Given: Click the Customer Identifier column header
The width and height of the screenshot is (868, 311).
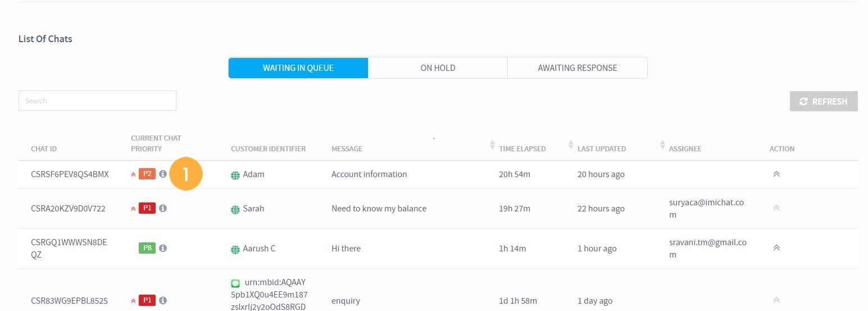Looking at the screenshot, I should 269,149.
